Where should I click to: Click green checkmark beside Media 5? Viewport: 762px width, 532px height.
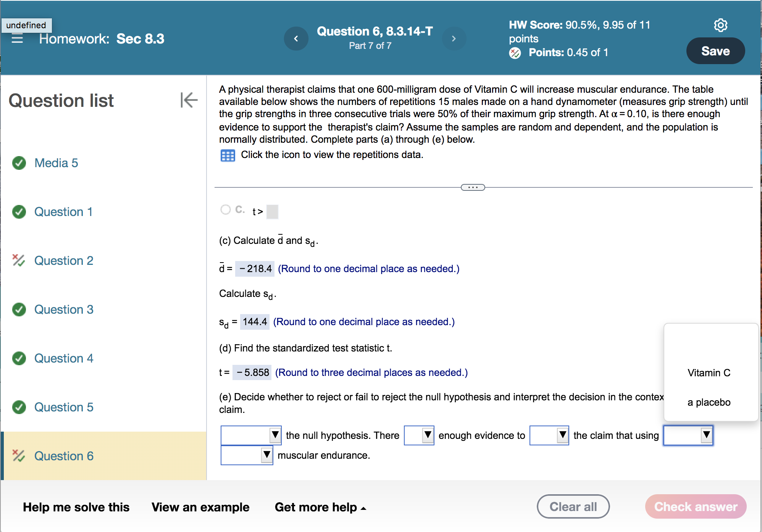click(19, 163)
